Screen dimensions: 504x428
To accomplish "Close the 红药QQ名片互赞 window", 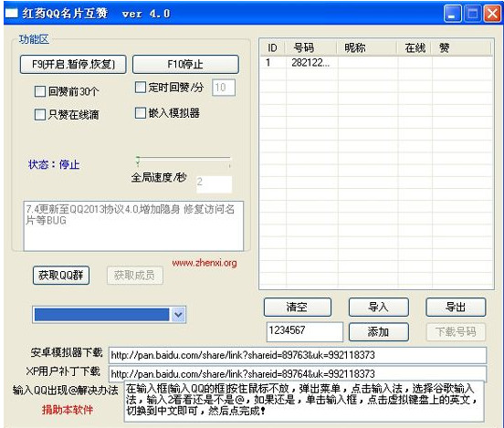I will 492,14.
